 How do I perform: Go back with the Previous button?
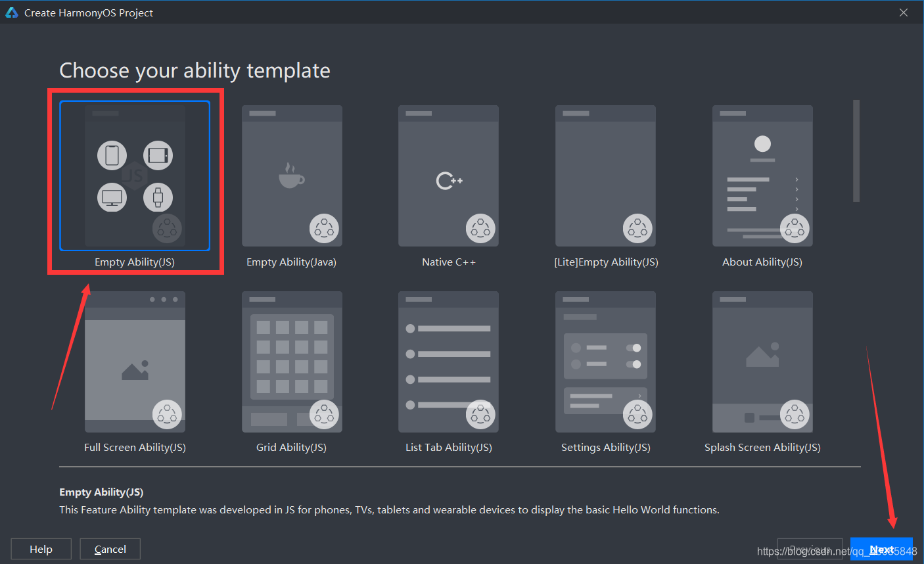(x=810, y=549)
